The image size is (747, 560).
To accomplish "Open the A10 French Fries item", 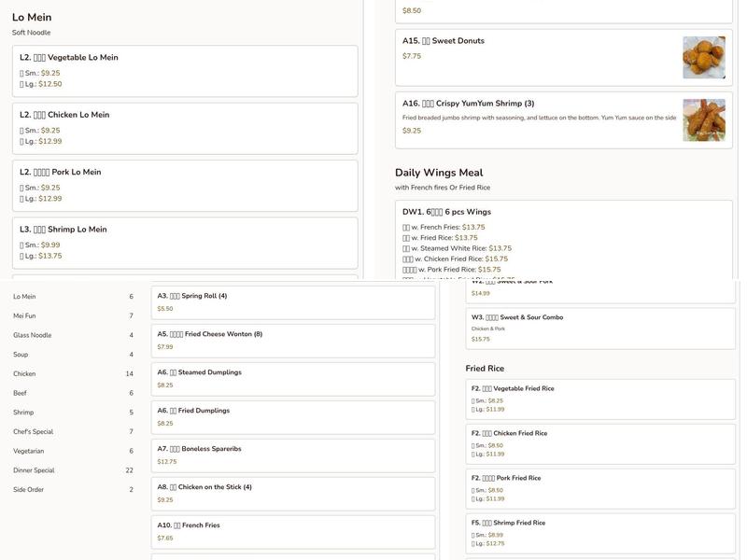I will click(x=292, y=532).
